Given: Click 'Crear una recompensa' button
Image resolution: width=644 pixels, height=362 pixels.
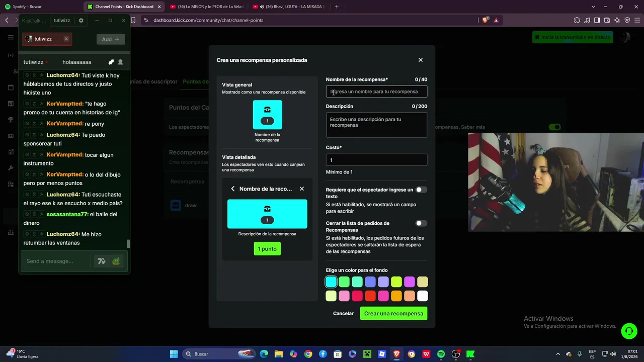Looking at the screenshot, I should click(393, 313).
